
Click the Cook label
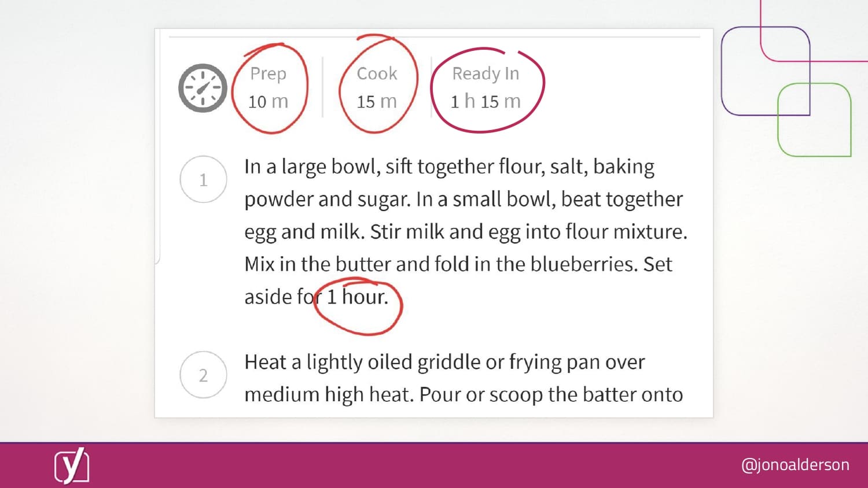(x=377, y=73)
